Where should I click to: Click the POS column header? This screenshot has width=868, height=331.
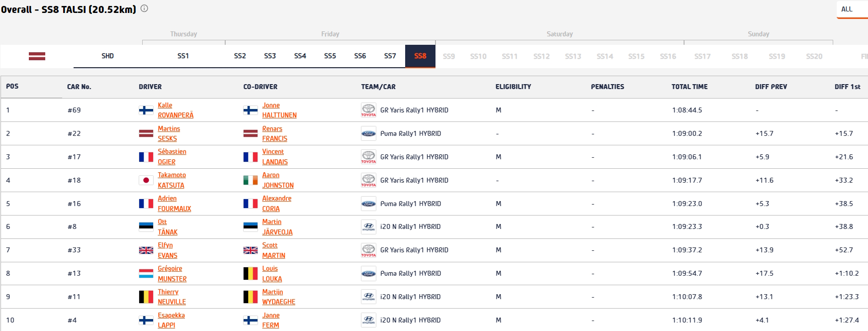(x=12, y=86)
